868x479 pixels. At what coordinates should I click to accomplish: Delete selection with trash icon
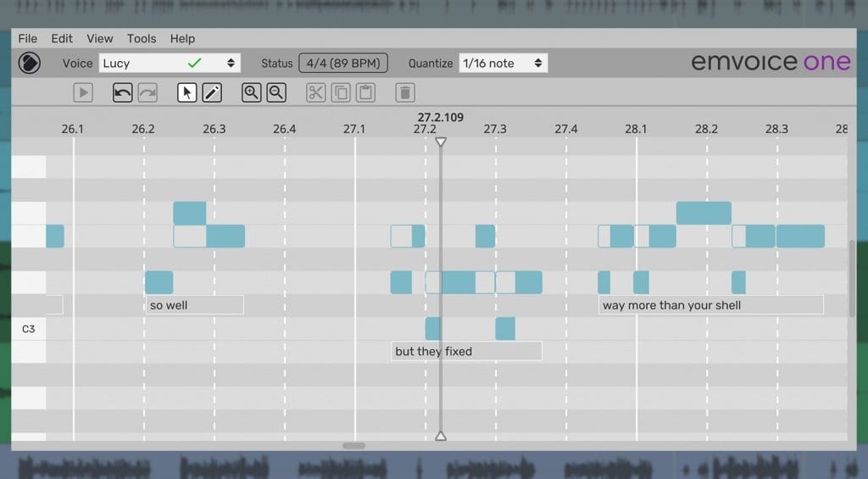[x=405, y=92]
